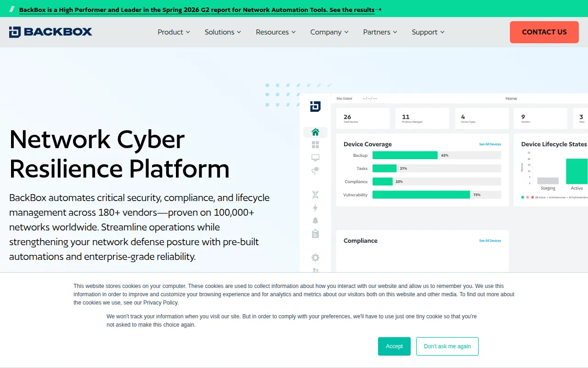Click the arrow after 'See the results'
588x368 pixels.
[378, 9]
